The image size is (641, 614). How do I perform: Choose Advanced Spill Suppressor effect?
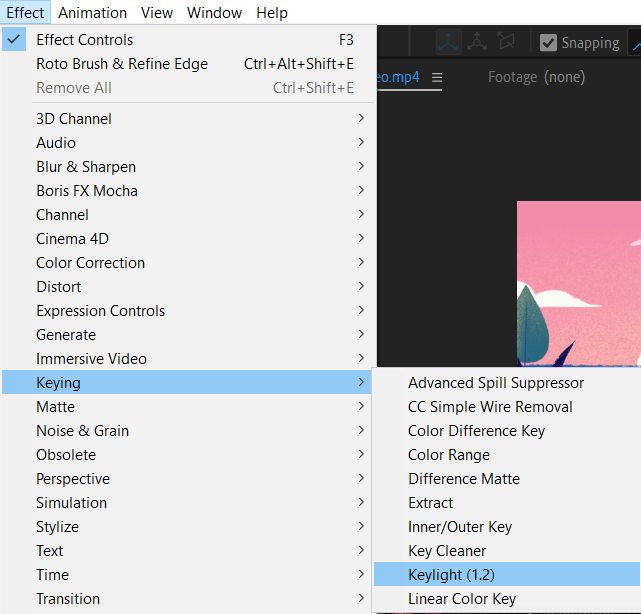(496, 383)
